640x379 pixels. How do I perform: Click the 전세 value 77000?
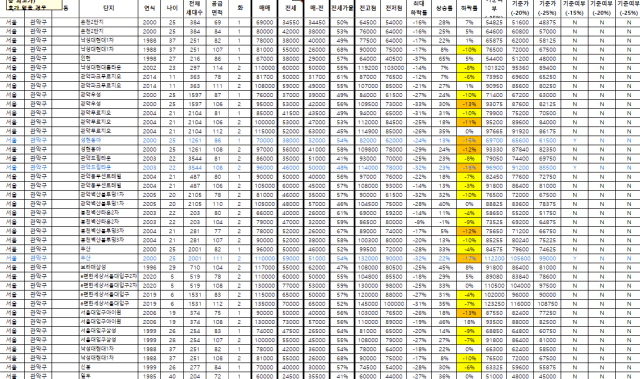[x=291, y=286]
